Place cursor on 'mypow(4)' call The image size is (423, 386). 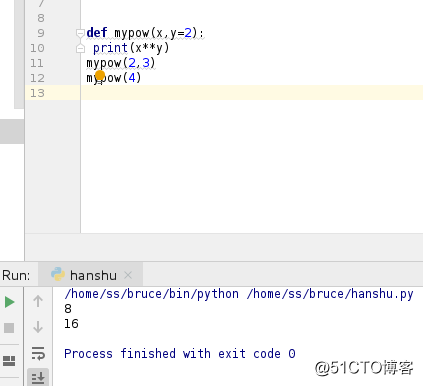(x=114, y=78)
